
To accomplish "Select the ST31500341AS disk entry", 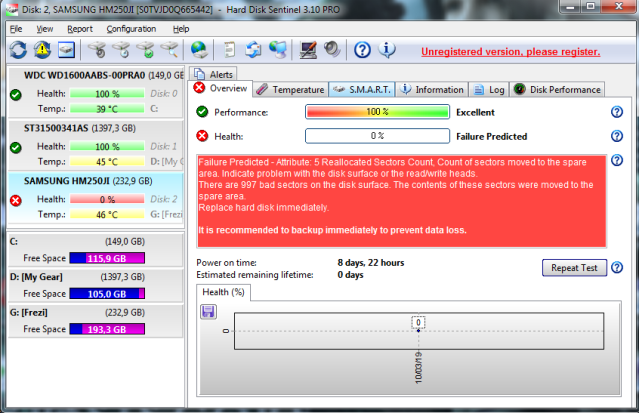I will (92, 128).
